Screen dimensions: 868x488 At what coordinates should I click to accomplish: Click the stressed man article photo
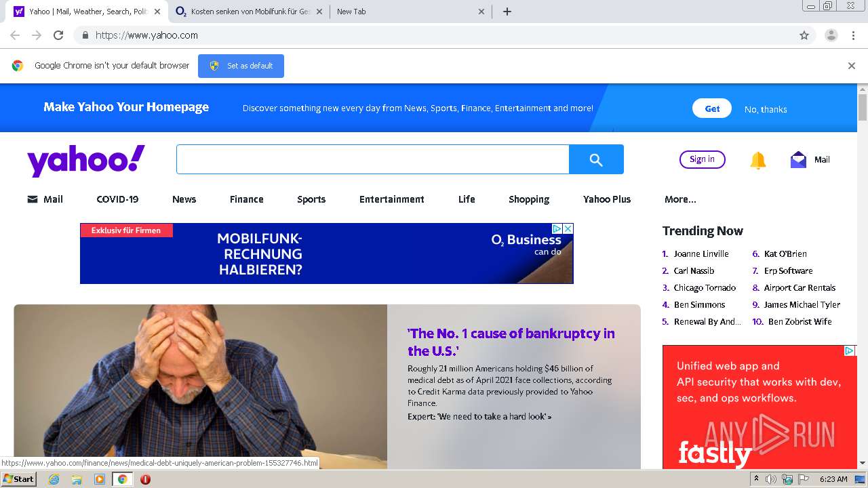(x=201, y=386)
